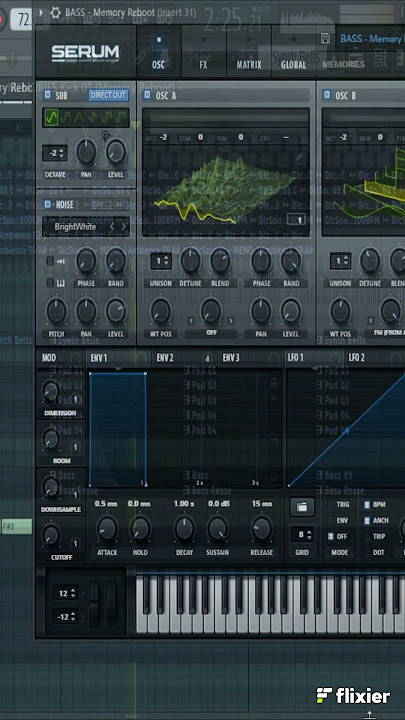
Task: Click the OSC A WT POS knob
Action: 161,310
